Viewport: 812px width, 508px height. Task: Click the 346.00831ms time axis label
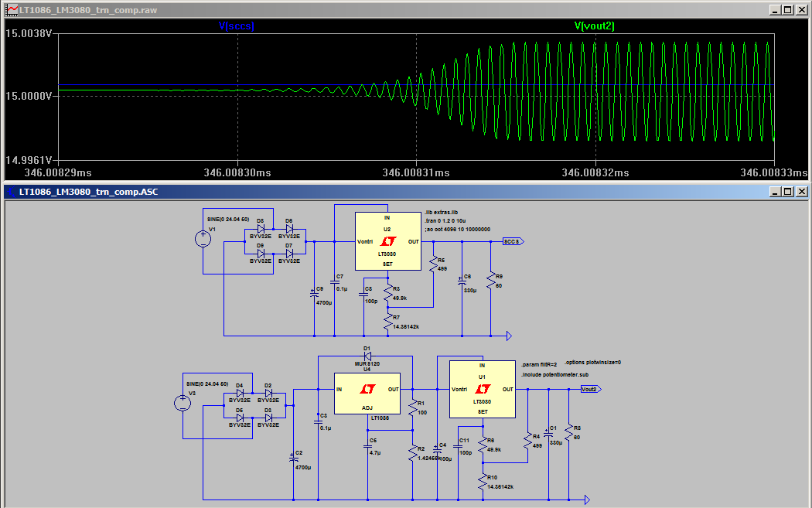416,172
